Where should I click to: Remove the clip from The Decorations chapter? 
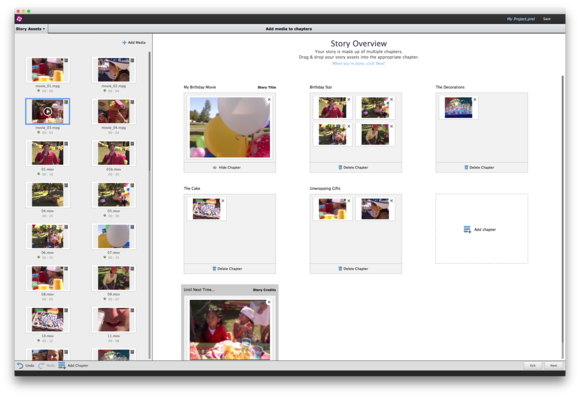coord(475,100)
